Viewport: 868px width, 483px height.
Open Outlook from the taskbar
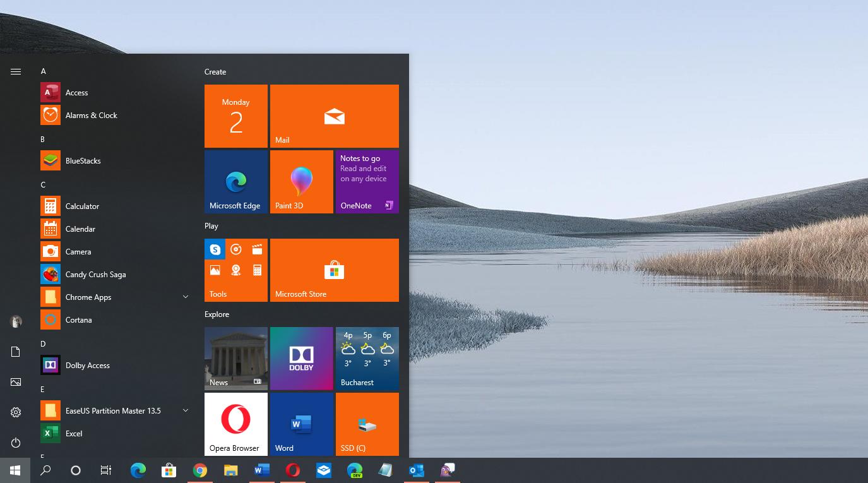[x=417, y=470]
